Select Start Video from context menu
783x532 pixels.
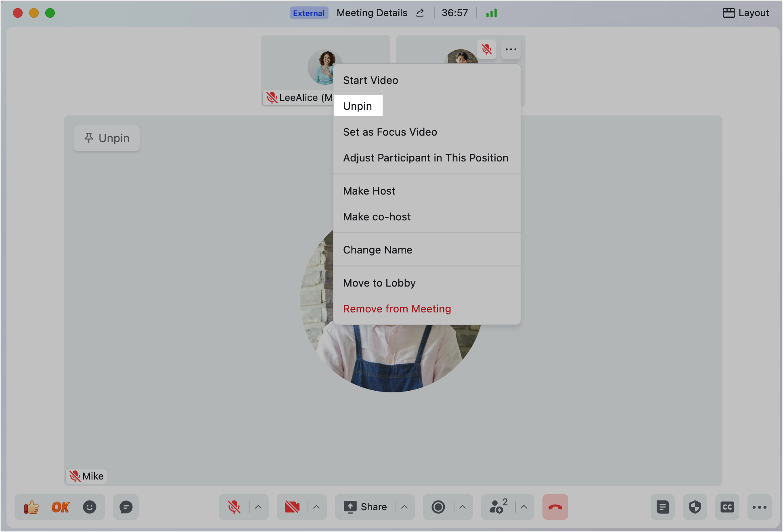tap(427, 80)
